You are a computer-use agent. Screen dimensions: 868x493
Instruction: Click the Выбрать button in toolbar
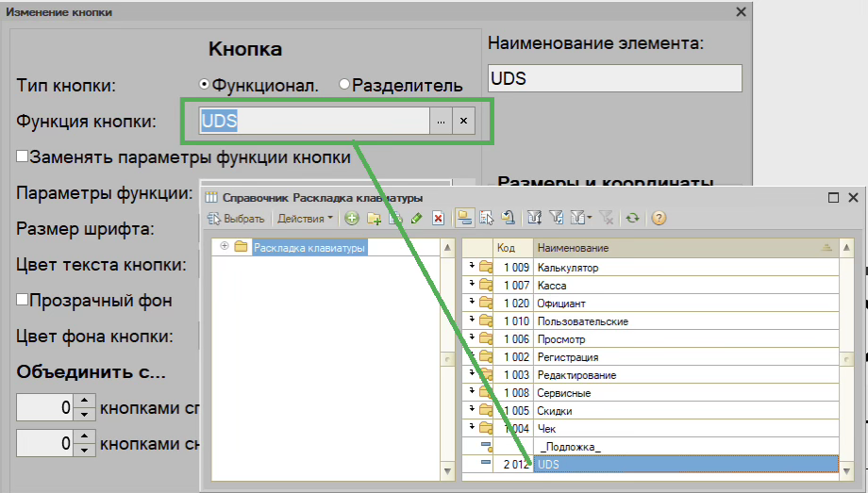(237, 219)
